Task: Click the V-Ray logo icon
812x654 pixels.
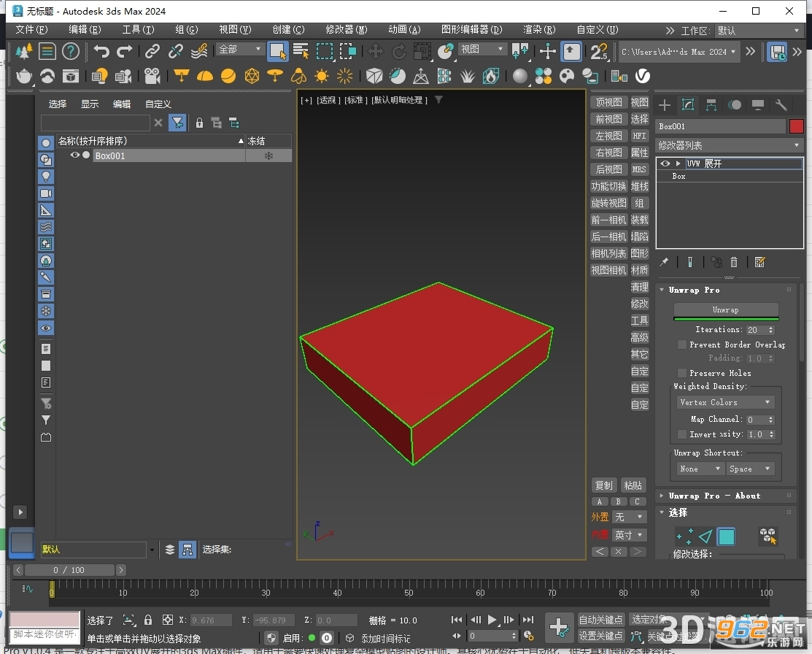Action: point(643,76)
